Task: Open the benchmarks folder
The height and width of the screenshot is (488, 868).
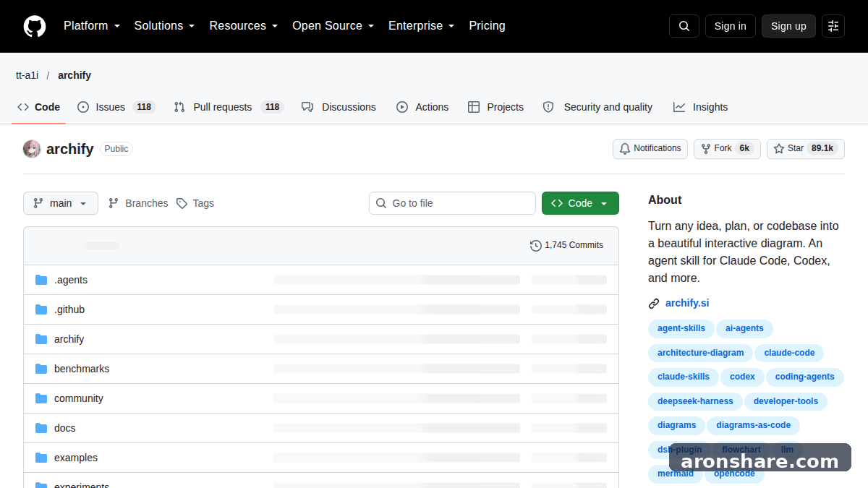Action: pos(82,369)
